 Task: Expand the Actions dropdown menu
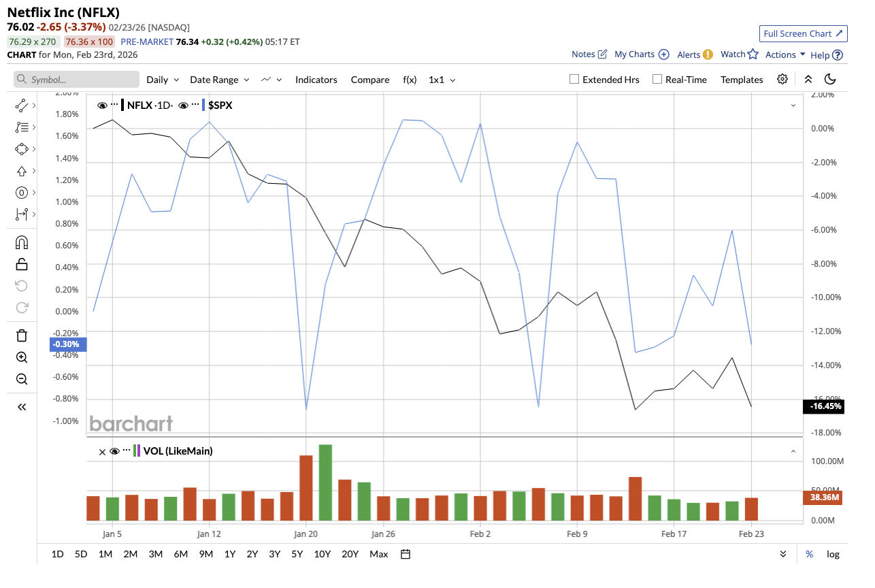pos(785,54)
